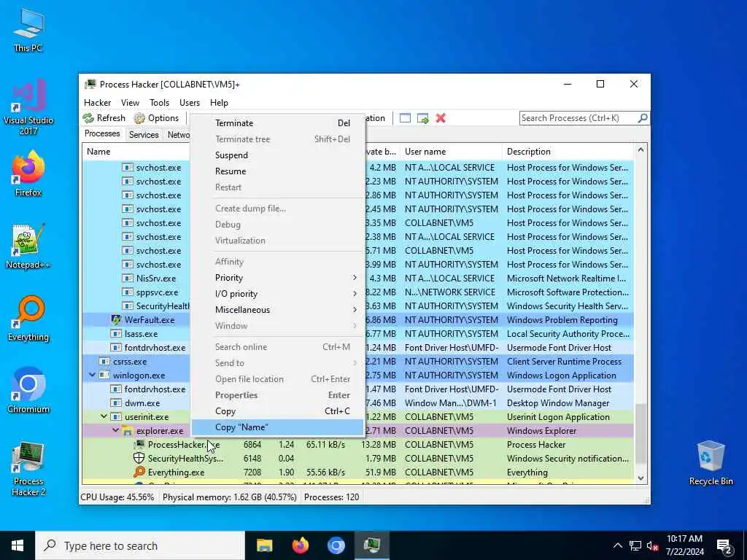Click the Everything.exe magnifier icon

pyautogui.click(x=139, y=472)
